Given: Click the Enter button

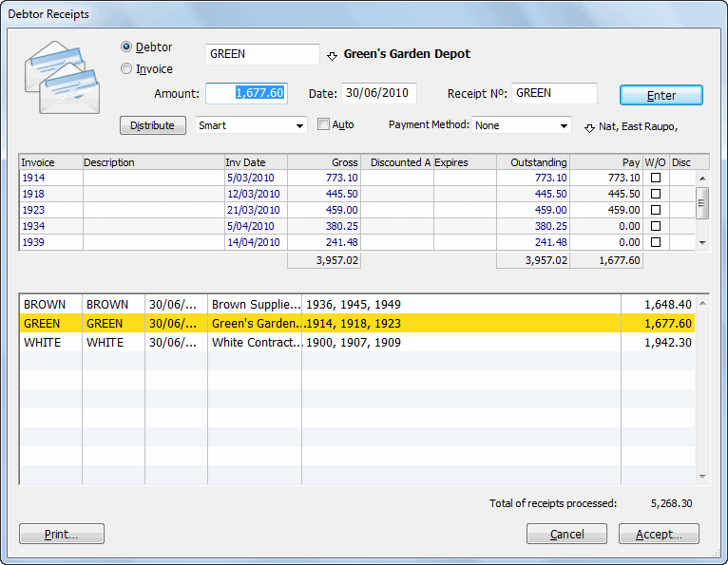Looking at the screenshot, I should (x=661, y=95).
